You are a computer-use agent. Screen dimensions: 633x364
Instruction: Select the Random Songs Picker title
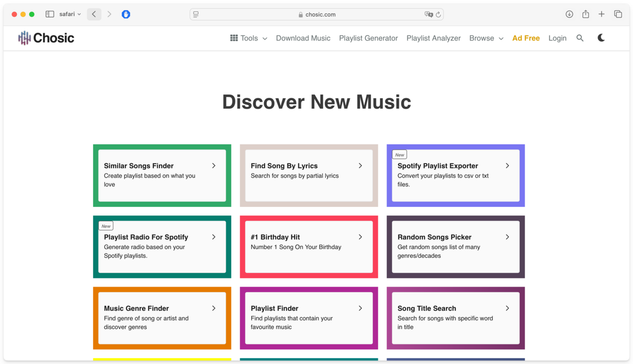(x=434, y=237)
